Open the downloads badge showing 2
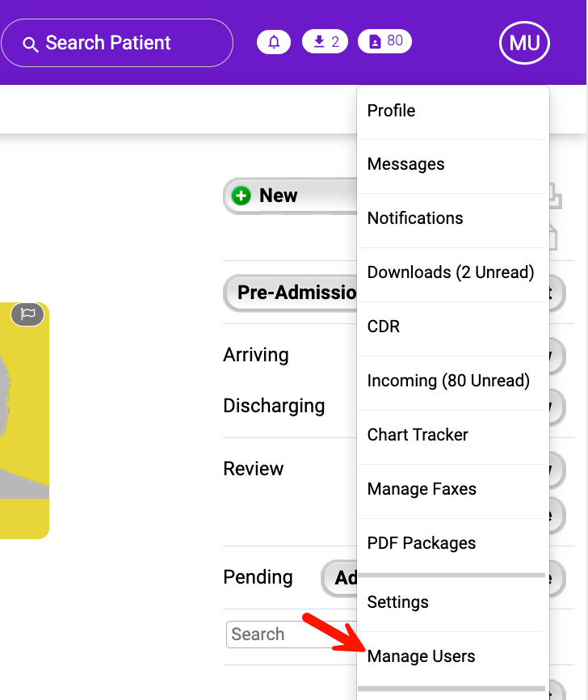The image size is (588, 700). pos(326,42)
